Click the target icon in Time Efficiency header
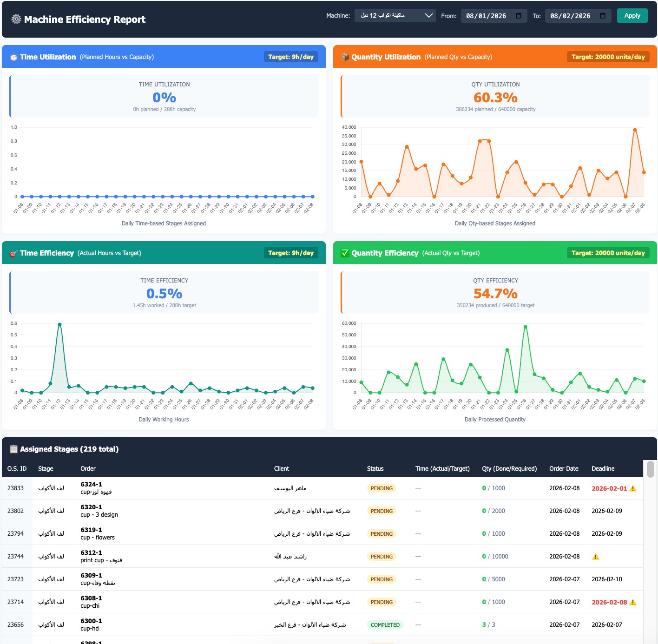The height and width of the screenshot is (644, 658). 14,253
